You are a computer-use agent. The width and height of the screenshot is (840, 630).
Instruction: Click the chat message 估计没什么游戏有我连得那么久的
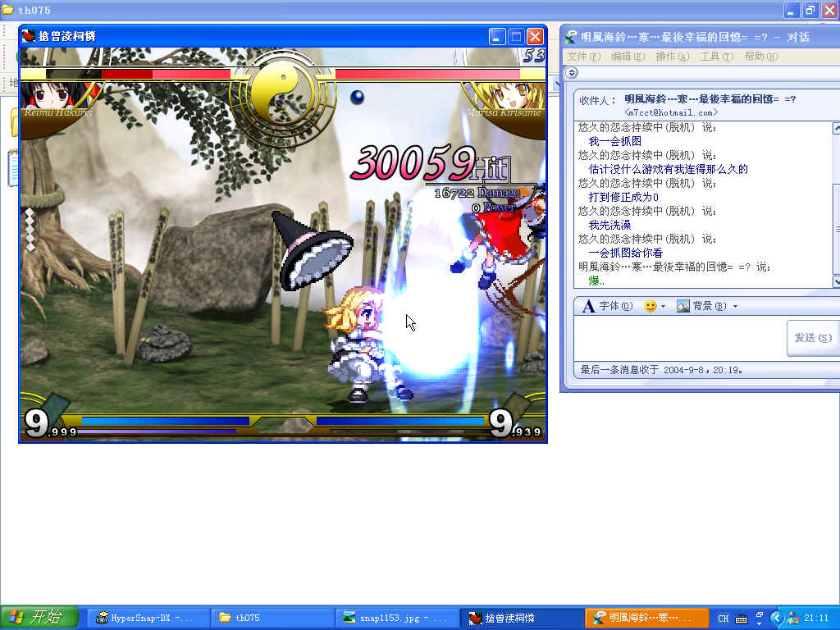point(668,169)
